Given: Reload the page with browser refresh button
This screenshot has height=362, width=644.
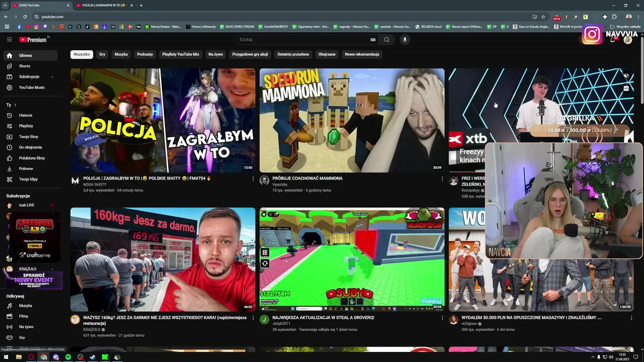Looking at the screenshot, I should point(25,17).
